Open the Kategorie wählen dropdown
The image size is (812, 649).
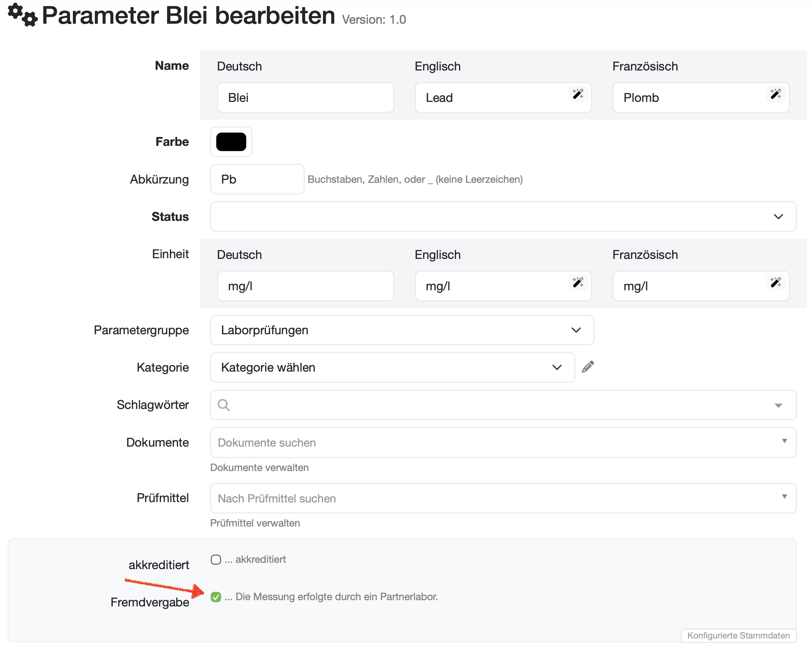pos(392,367)
